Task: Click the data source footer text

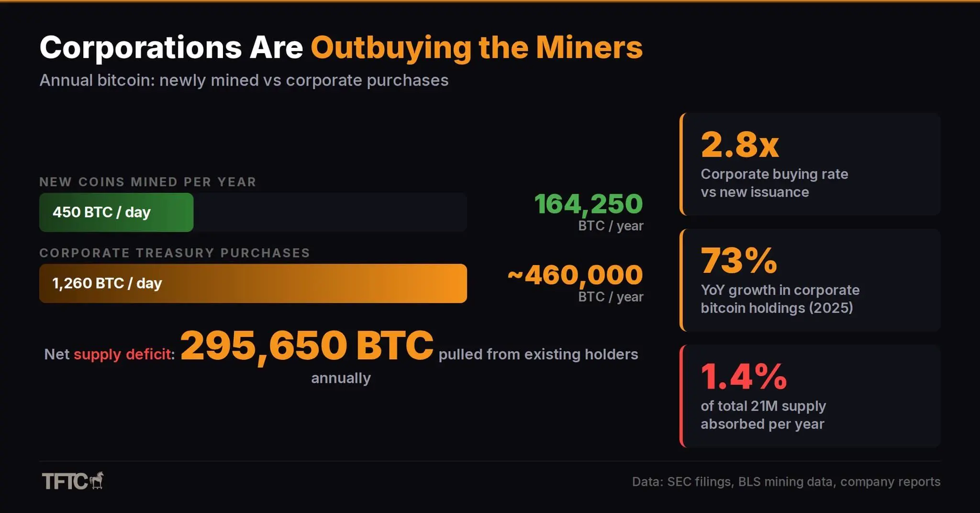Action: click(786, 481)
